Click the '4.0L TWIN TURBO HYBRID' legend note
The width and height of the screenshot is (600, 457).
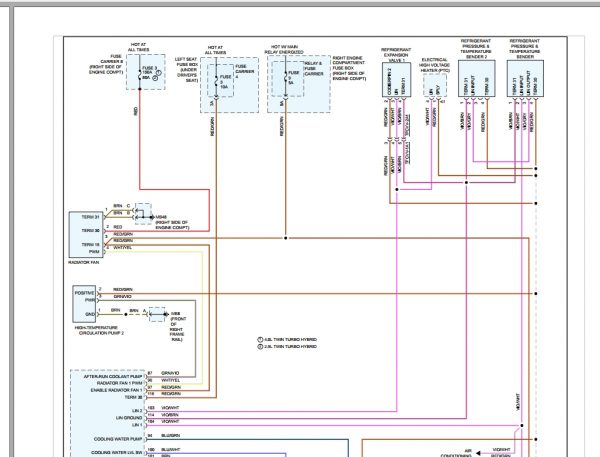point(287,339)
